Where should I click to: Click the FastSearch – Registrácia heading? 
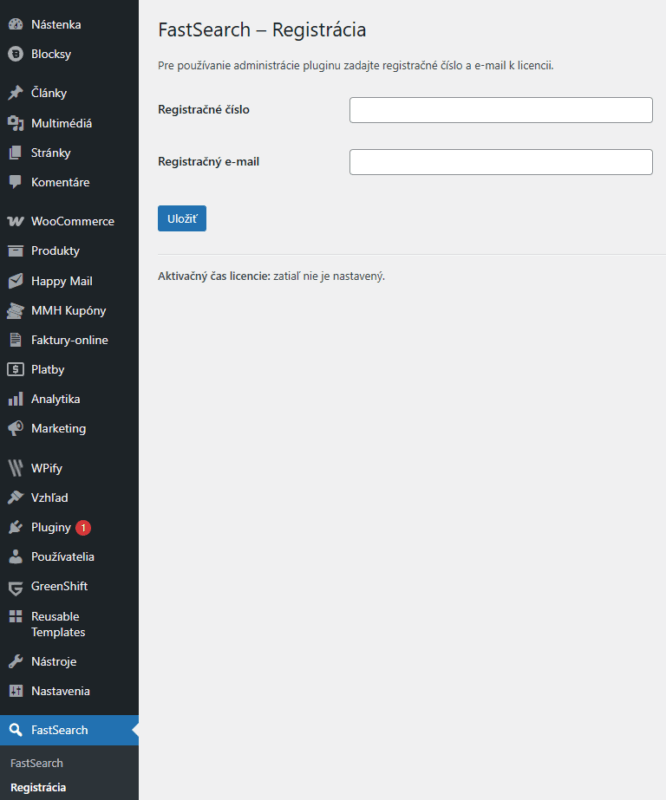pos(262,30)
